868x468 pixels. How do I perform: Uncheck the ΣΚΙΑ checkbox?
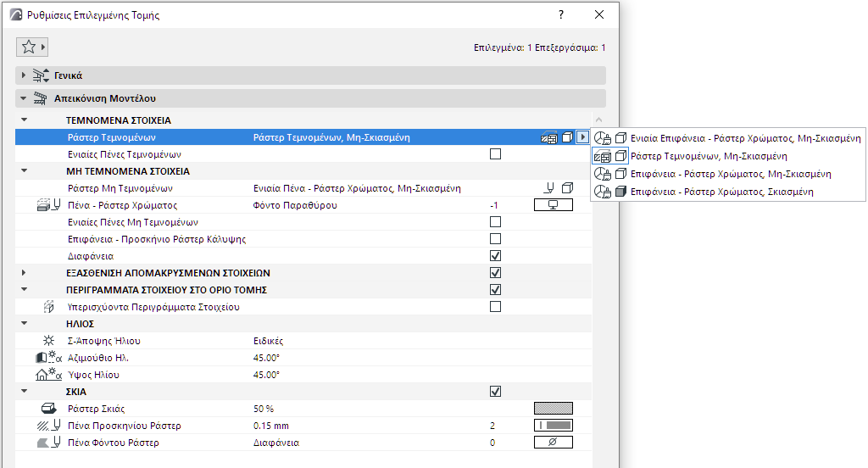[x=495, y=392]
